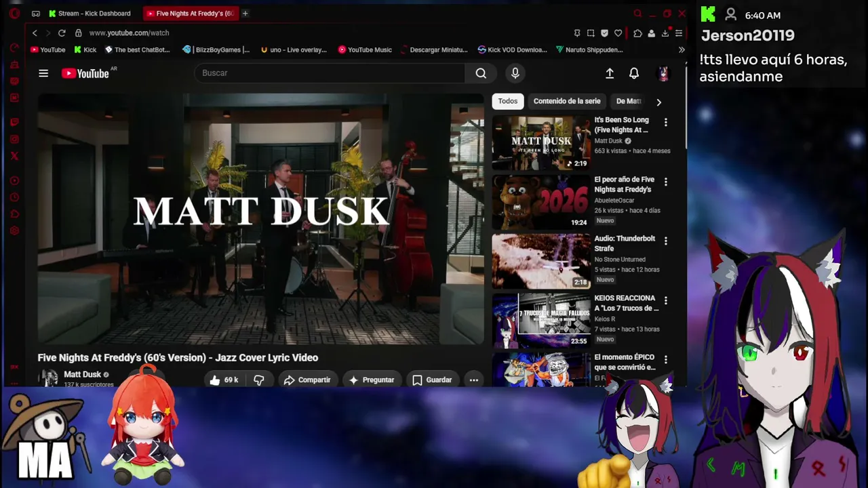868x488 pixels.
Task: Open the YouTube account avatar menu
Action: tap(663, 73)
